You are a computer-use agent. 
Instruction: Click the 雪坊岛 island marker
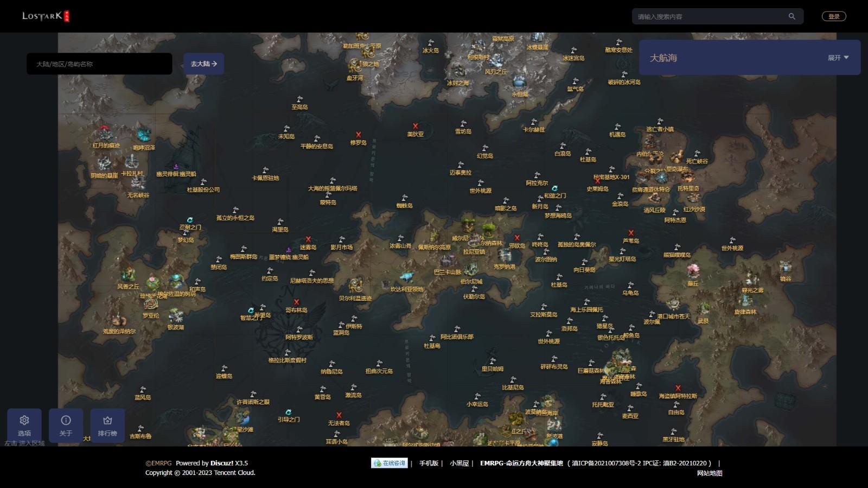coord(463,124)
